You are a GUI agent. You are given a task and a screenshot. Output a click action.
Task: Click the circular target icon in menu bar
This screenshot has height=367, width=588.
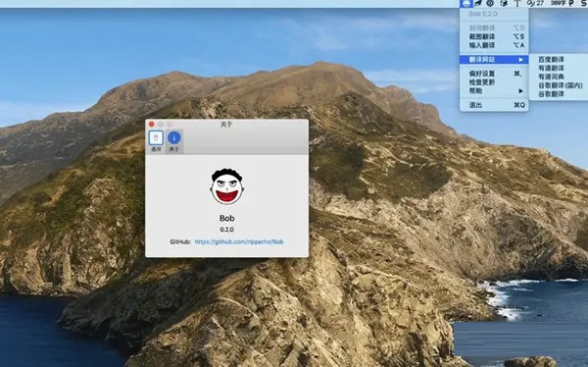[x=490, y=3]
